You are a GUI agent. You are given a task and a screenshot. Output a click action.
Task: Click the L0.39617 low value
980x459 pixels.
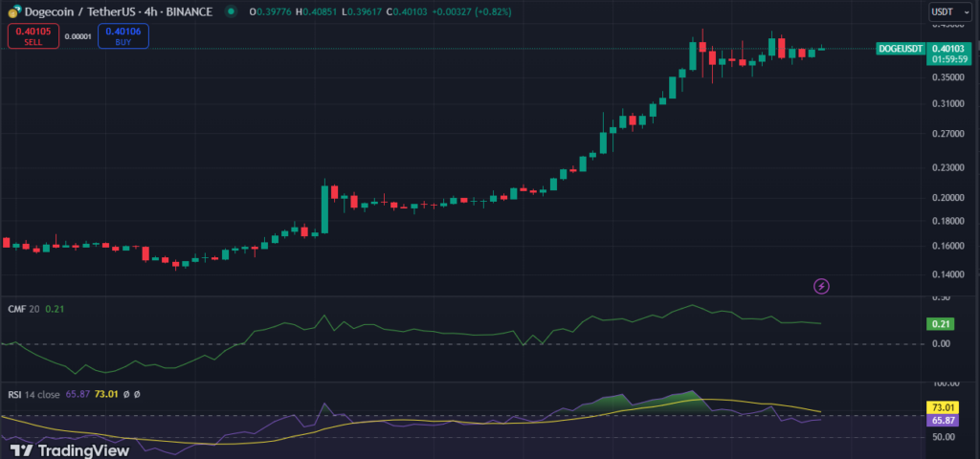pyautogui.click(x=363, y=11)
